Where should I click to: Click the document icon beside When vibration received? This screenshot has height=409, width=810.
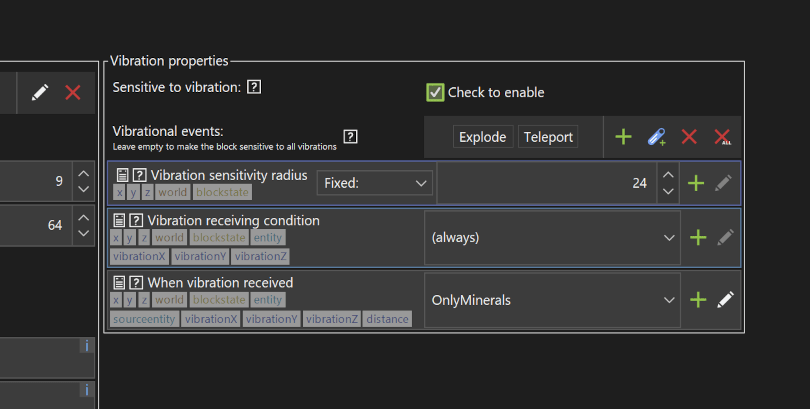(119, 282)
